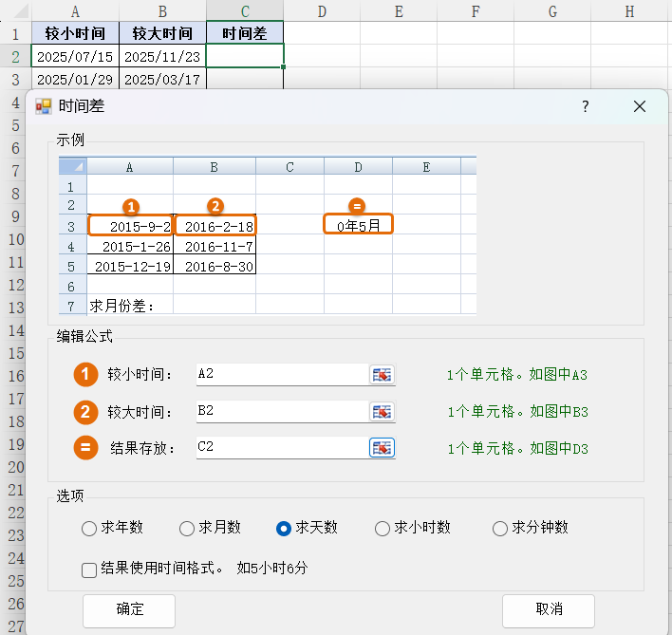
Task: Click range picker icon for 较小时间 field
Action: click(x=382, y=375)
